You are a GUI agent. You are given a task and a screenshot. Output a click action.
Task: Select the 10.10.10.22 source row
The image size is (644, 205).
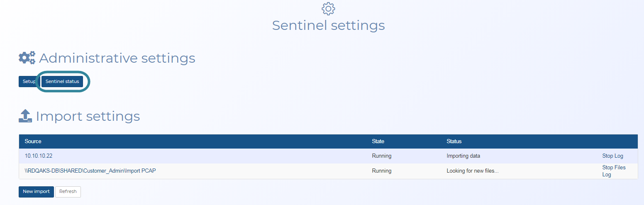[39, 156]
